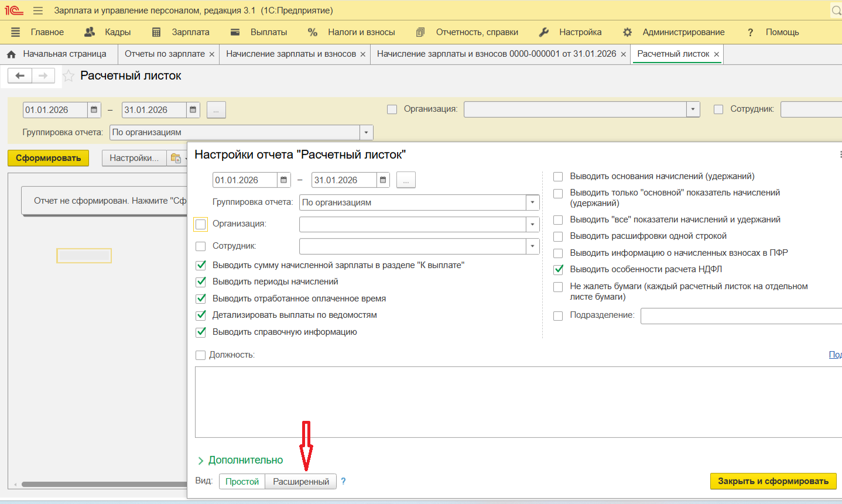The height and width of the screenshot is (504, 842).
Task: Click the back navigation arrow
Action: 20,76
